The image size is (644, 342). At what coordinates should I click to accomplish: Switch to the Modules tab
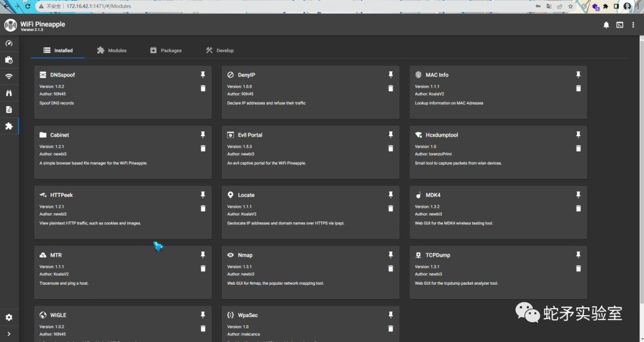coord(112,50)
